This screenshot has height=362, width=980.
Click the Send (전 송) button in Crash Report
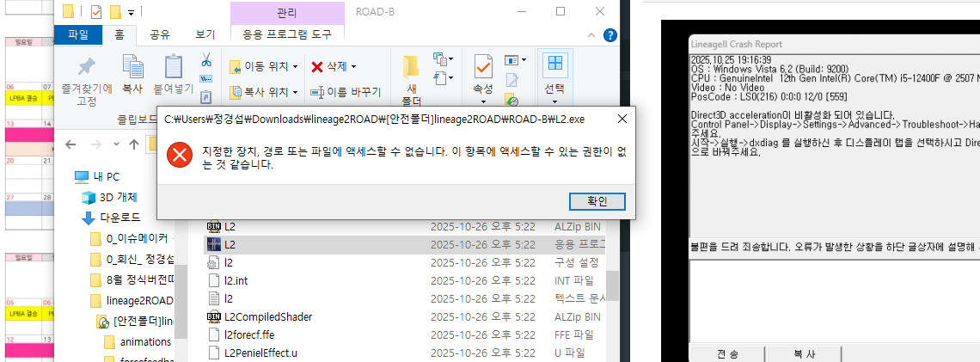(x=728, y=353)
